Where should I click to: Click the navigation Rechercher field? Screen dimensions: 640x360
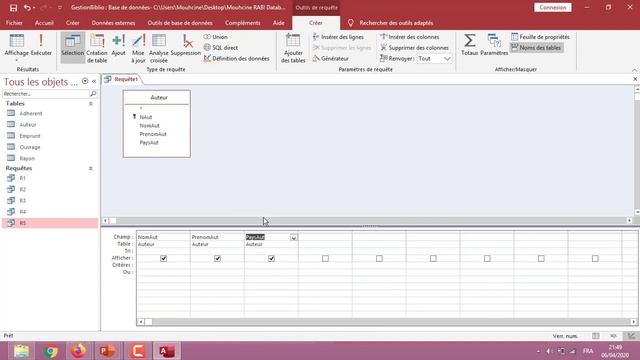tap(46, 94)
